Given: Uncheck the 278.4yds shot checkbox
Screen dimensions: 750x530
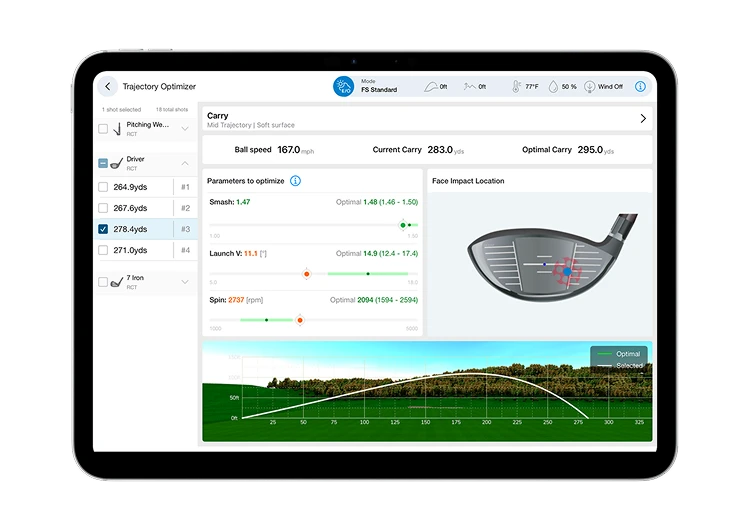Looking at the screenshot, I should click(x=103, y=229).
